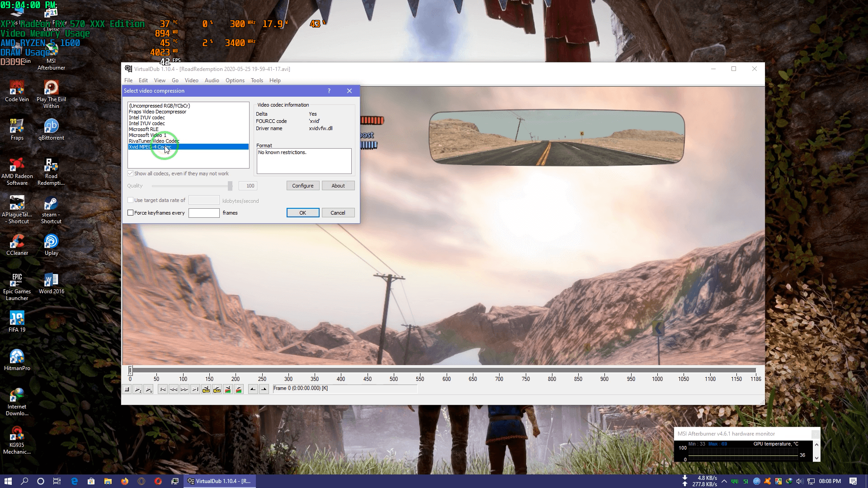Select Microsoft RLE codec

tap(188, 129)
